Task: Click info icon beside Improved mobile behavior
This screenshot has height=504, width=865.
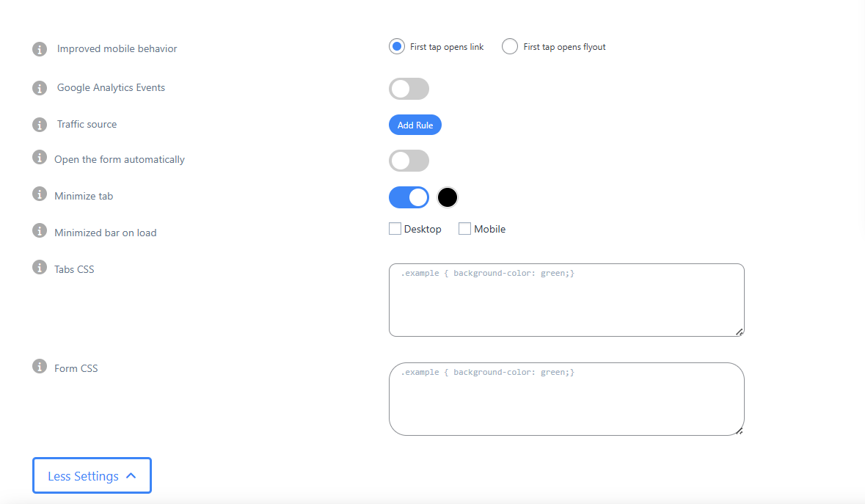Action: click(40, 49)
